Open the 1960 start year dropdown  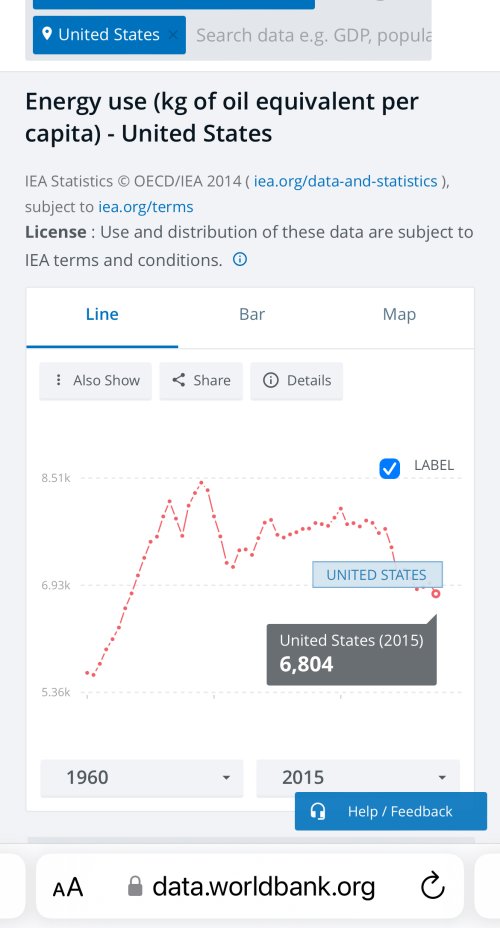click(142, 778)
